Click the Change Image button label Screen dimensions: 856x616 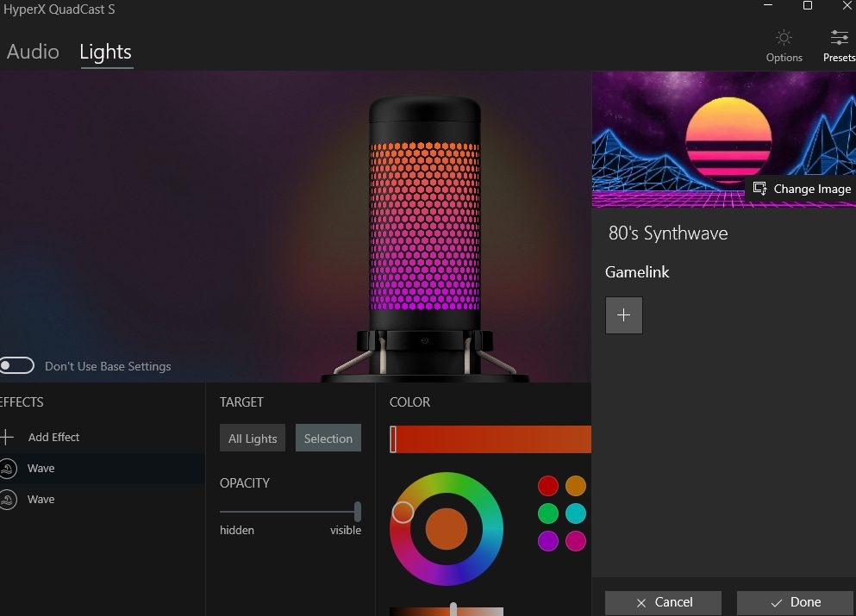pyautogui.click(x=812, y=189)
